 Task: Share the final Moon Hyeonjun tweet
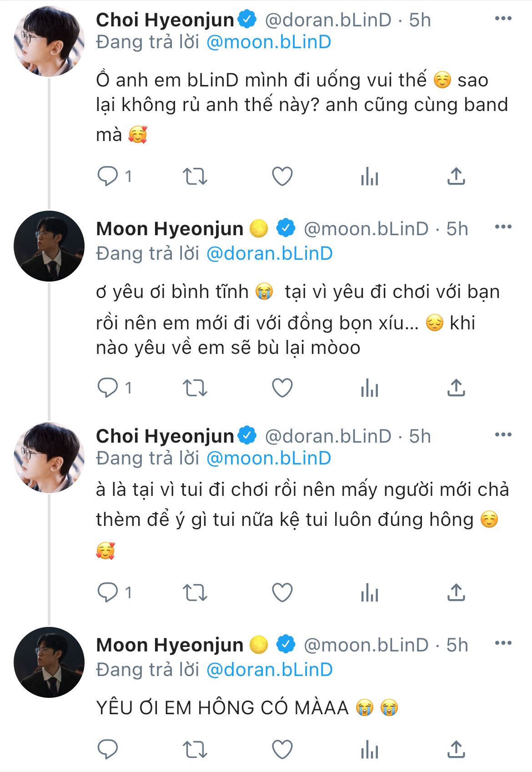[456, 749]
